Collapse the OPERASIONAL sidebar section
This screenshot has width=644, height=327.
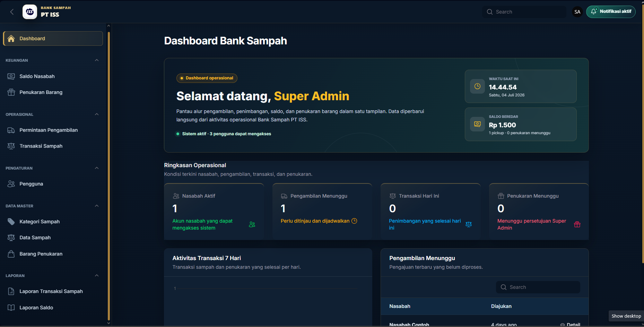click(x=97, y=114)
